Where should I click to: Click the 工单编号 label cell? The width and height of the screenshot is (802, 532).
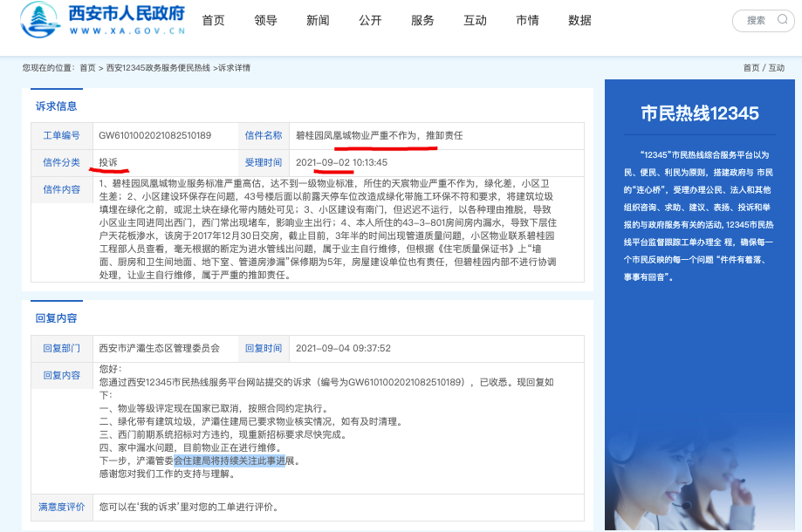click(x=61, y=136)
